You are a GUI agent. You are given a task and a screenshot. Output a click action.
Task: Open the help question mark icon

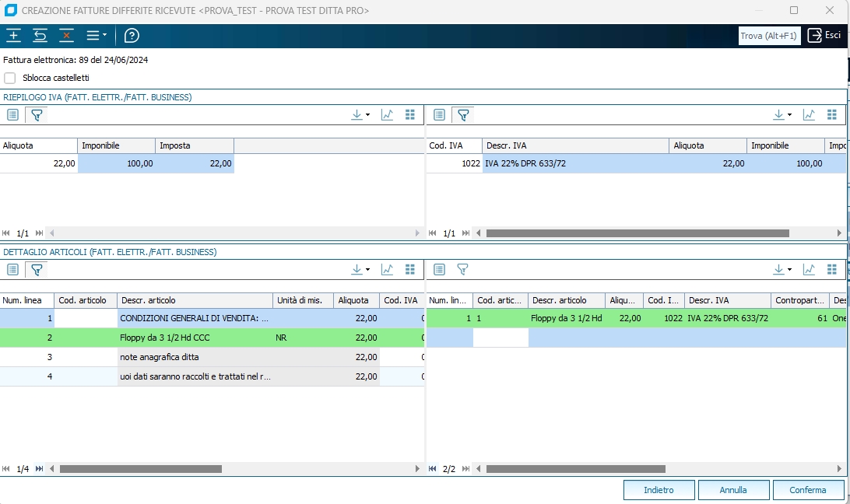pyautogui.click(x=132, y=36)
